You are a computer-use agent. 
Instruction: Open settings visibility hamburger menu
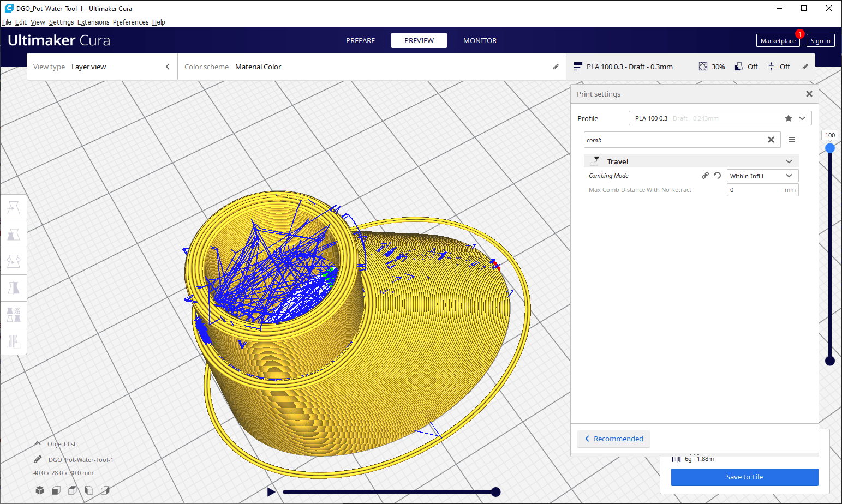click(792, 140)
